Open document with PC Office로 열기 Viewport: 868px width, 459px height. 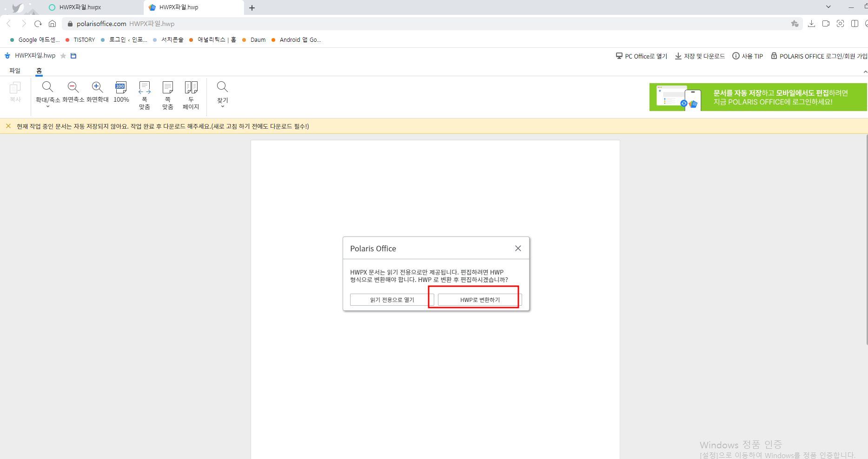(x=642, y=56)
